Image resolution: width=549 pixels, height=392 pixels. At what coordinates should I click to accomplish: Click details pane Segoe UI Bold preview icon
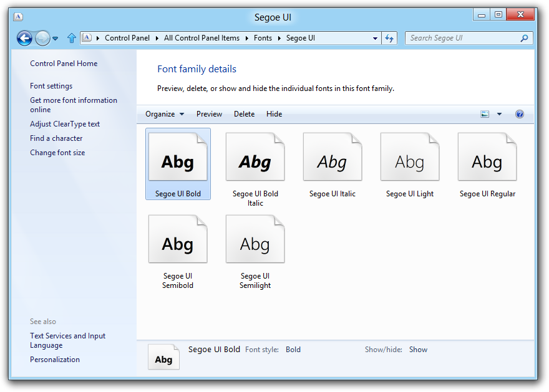pyautogui.click(x=163, y=357)
